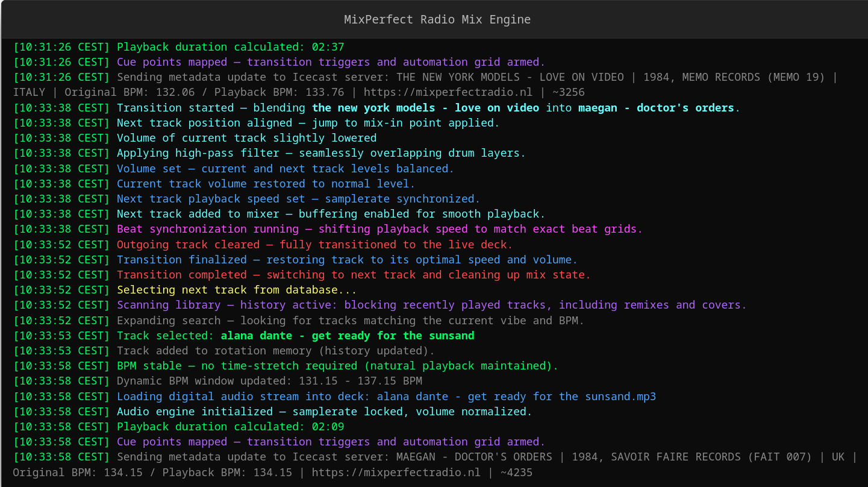Image resolution: width=868 pixels, height=487 pixels.
Task: Click the 'UK' country text
Action: 838,457
